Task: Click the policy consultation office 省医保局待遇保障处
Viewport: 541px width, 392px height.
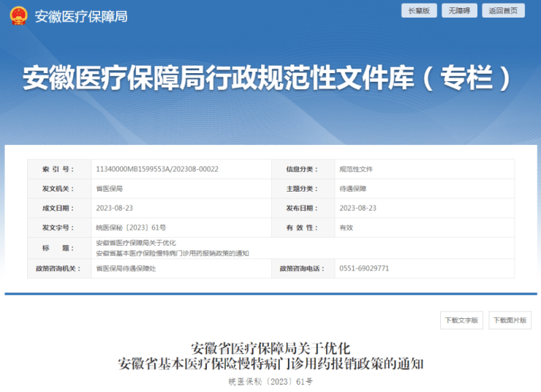Action: tap(126, 268)
